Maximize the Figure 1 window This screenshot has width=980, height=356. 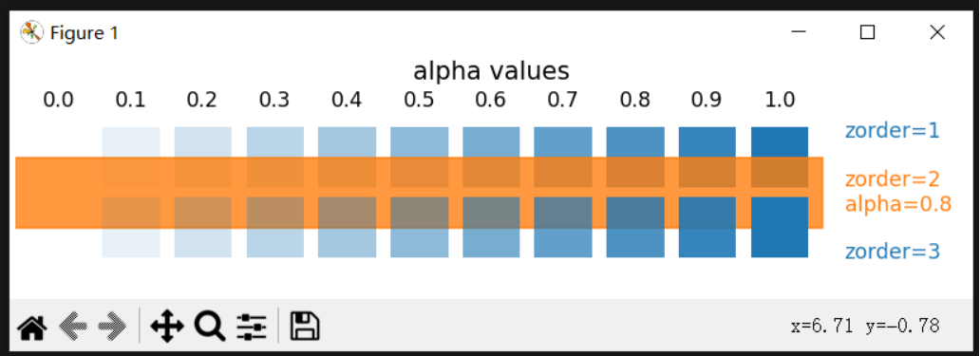tap(868, 32)
